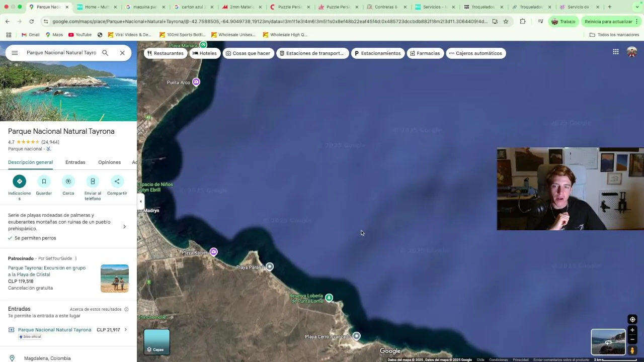Image resolution: width=644 pixels, height=362 pixels.
Task: Bookmark this page with star icon
Action: pyautogui.click(x=506, y=22)
